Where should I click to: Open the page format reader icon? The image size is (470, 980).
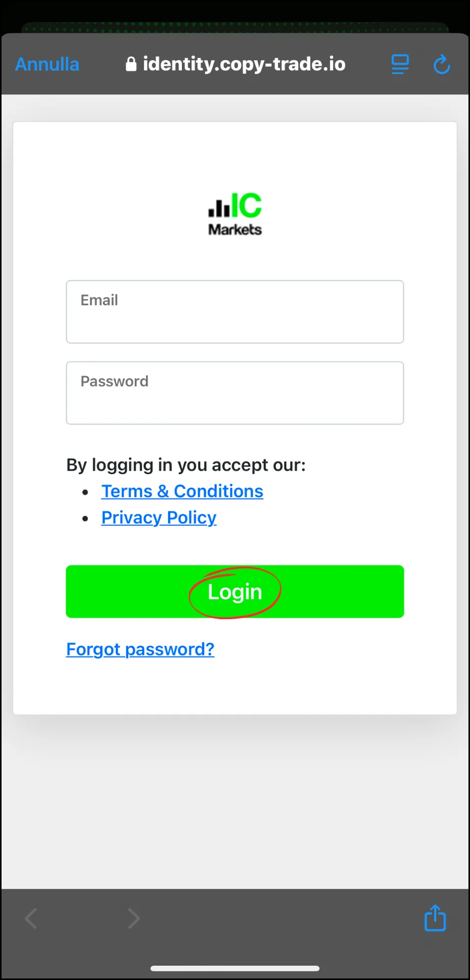(400, 64)
